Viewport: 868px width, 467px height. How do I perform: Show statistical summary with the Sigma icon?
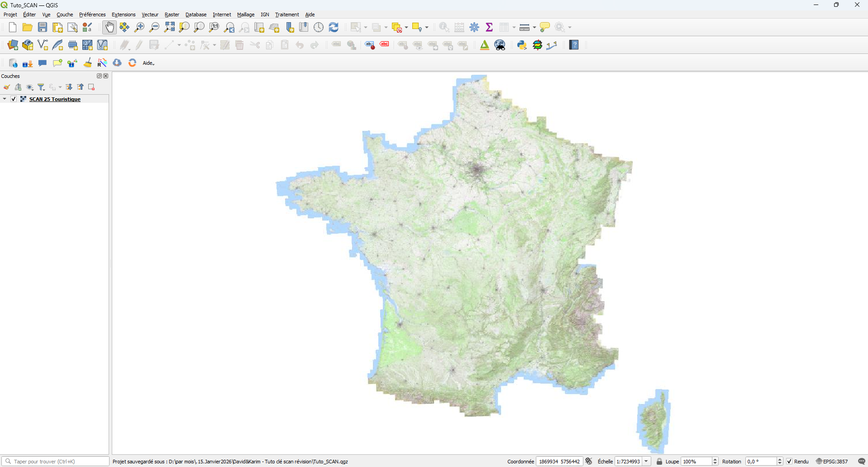click(489, 27)
